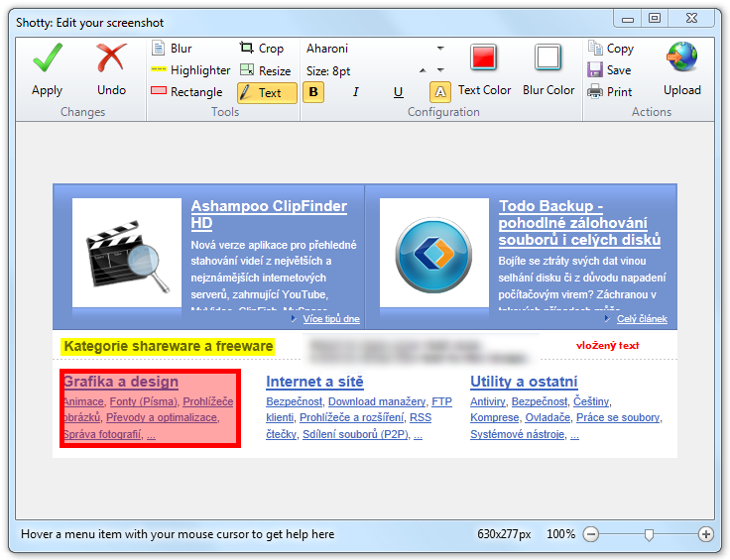Viewport: 730px width, 560px height.
Task: Click zoom in plus button
Action: coord(706,534)
